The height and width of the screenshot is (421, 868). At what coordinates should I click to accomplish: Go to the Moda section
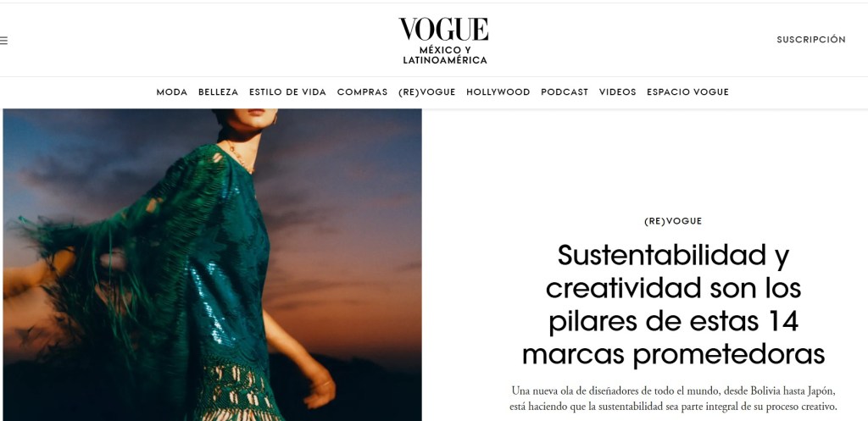(171, 92)
